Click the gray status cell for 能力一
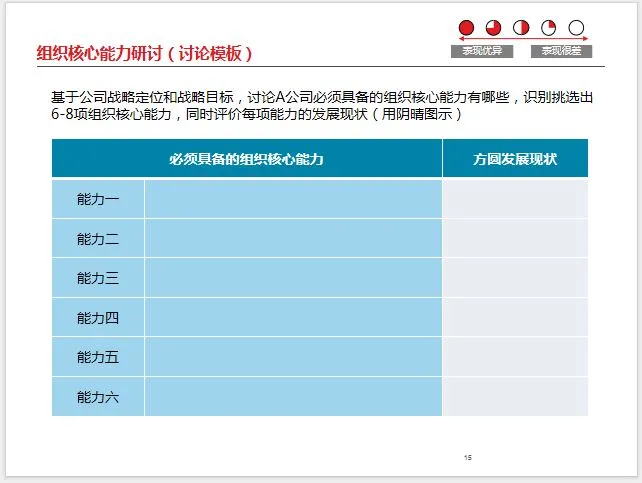 pos(515,199)
